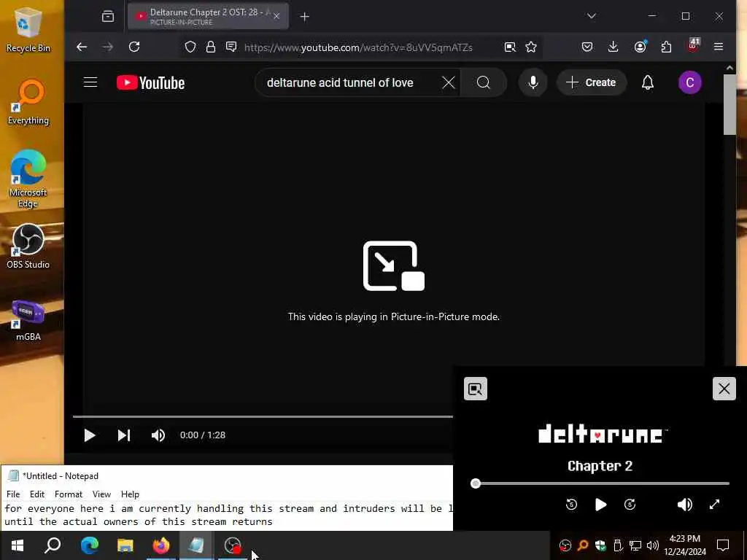Reload the YouTube page
Image resolution: width=747 pixels, height=560 pixels.
click(134, 47)
